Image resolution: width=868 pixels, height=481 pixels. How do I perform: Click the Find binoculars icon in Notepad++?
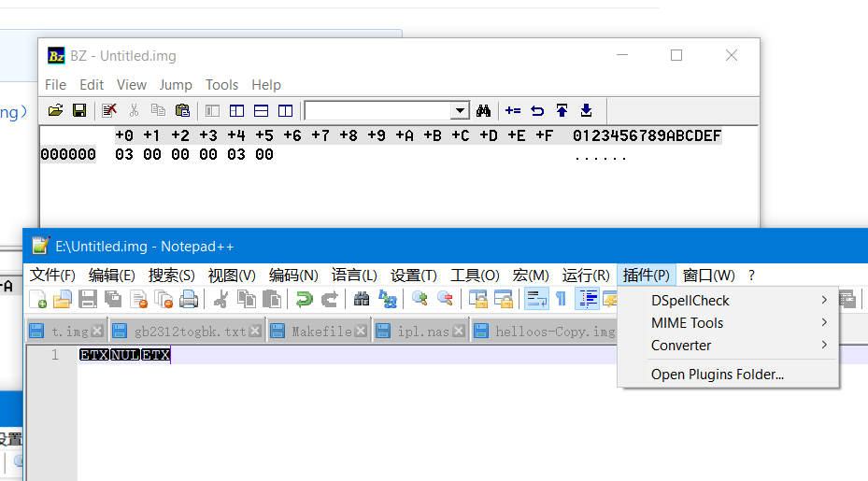pos(362,300)
